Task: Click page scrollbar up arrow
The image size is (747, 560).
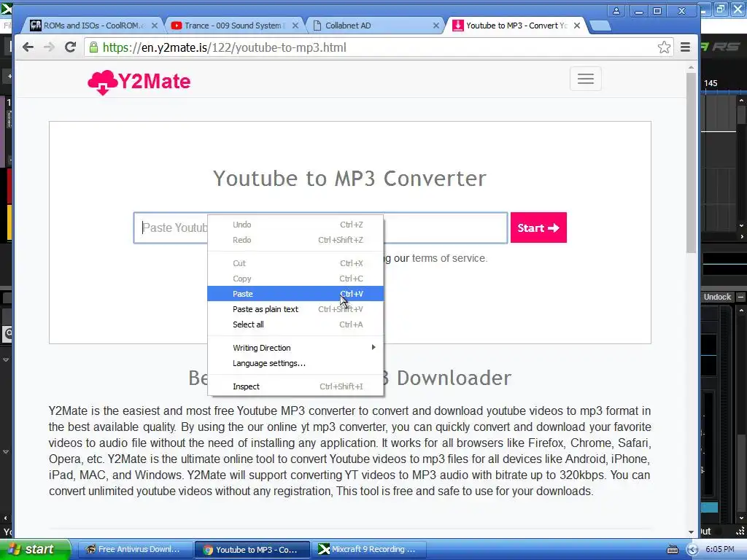Action: (x=692, y=68)
